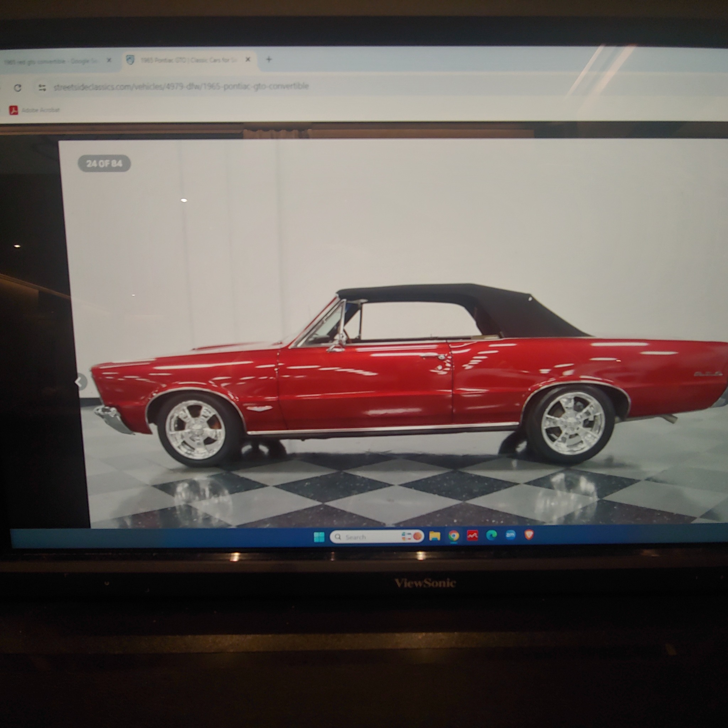Image resolution: width=728 pixels, height=728 pixels.
Task: Open Google Chrome from the taskbar
Action: click(453, 536)
